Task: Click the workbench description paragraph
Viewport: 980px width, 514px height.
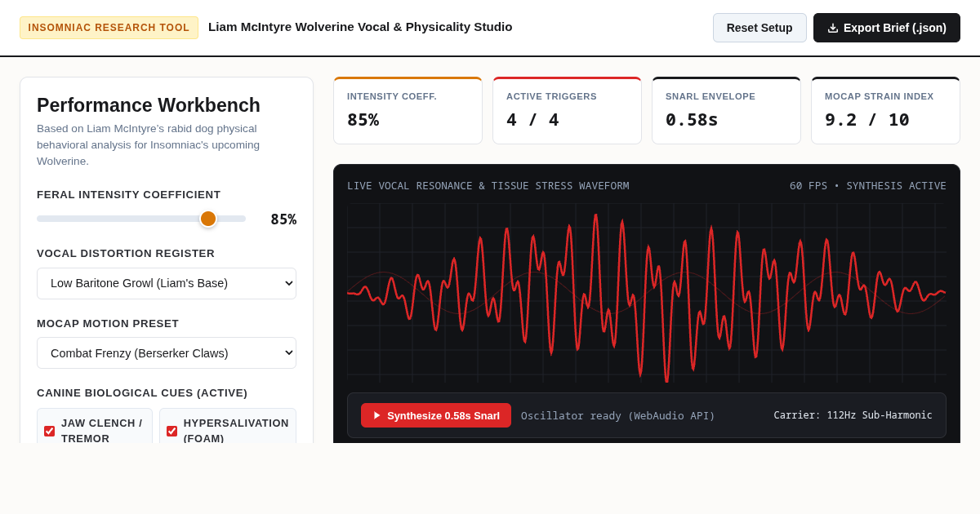Action: pyautogui.click(x=149, y=144)
